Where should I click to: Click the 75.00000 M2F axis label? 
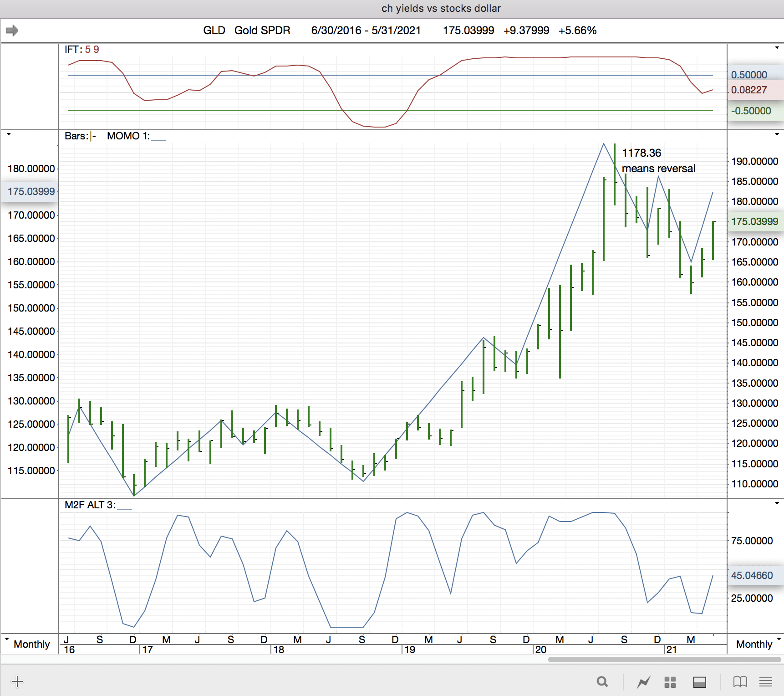(x=752, y=541)
